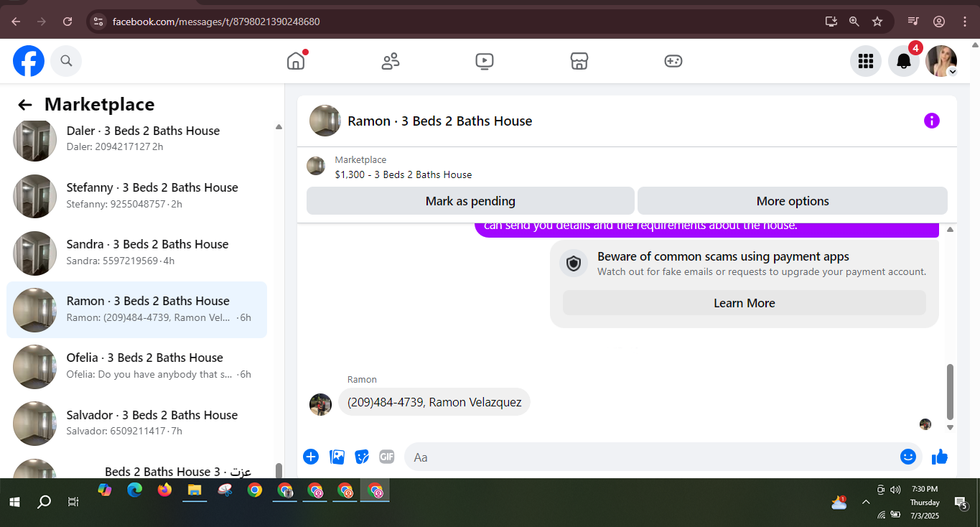Click Ramon's avatar in chat header
Screen dimensions: 980x527
[x=325, y=121]
